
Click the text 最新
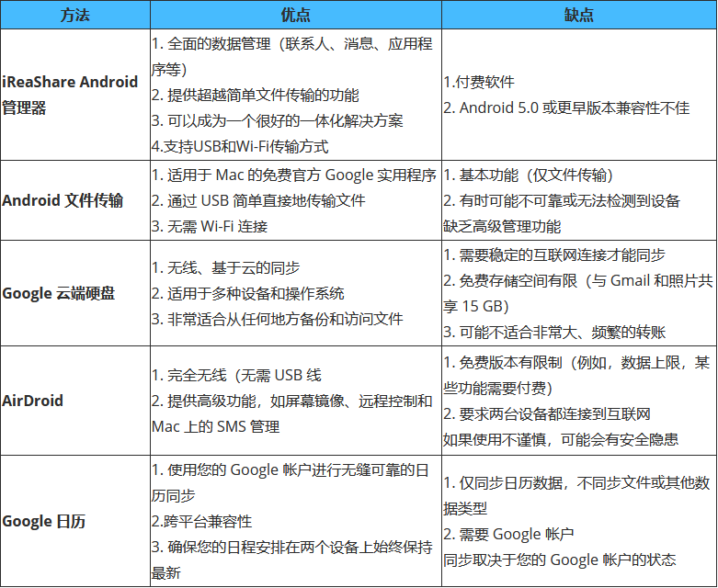(x=166, y=573)
